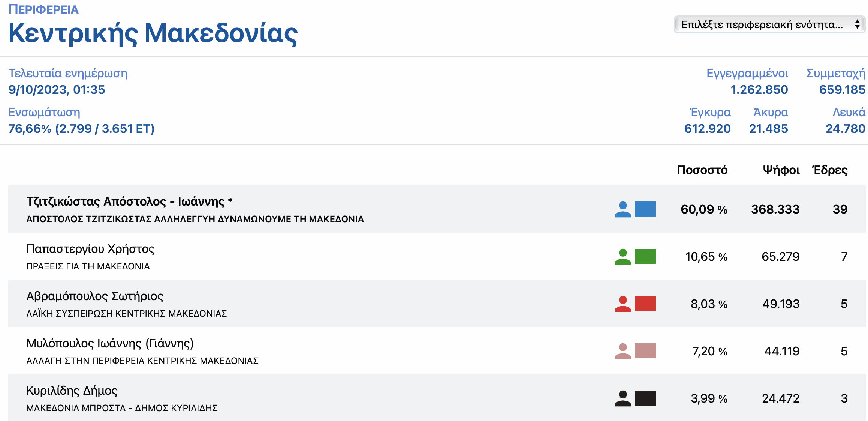Select the red color swatch for Αβραμόπουλος
Viewport: 868px width, 421px height.
tap(645, 304)
